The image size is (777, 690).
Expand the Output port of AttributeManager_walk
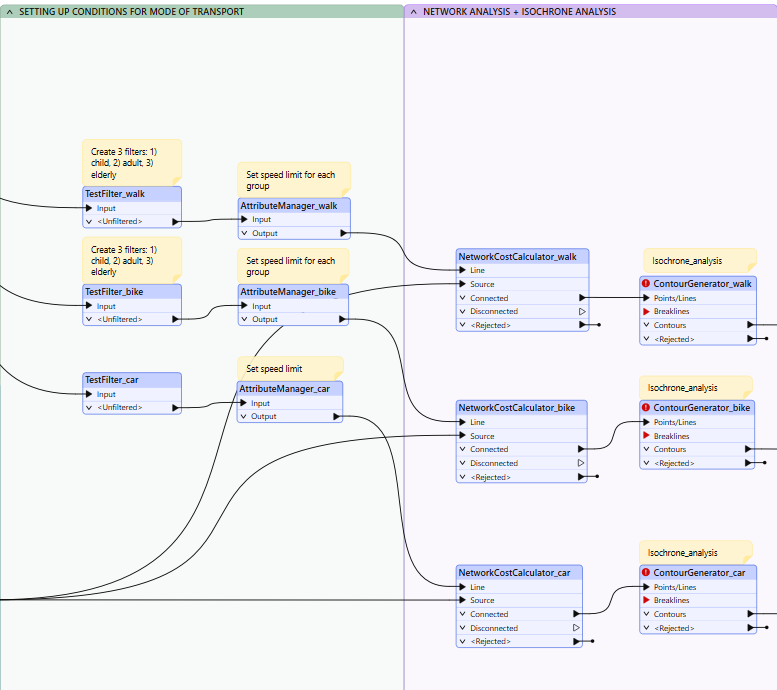(244, 233)
